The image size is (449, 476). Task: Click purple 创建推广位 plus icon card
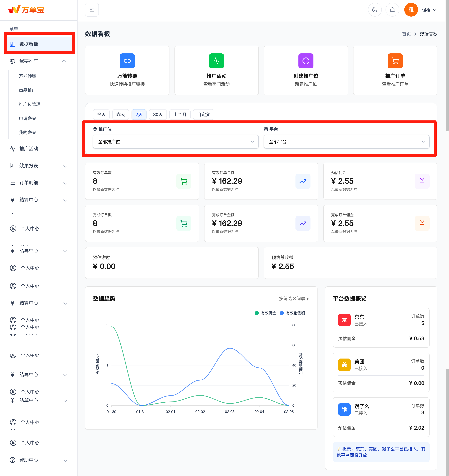click(x=306, y=61)
